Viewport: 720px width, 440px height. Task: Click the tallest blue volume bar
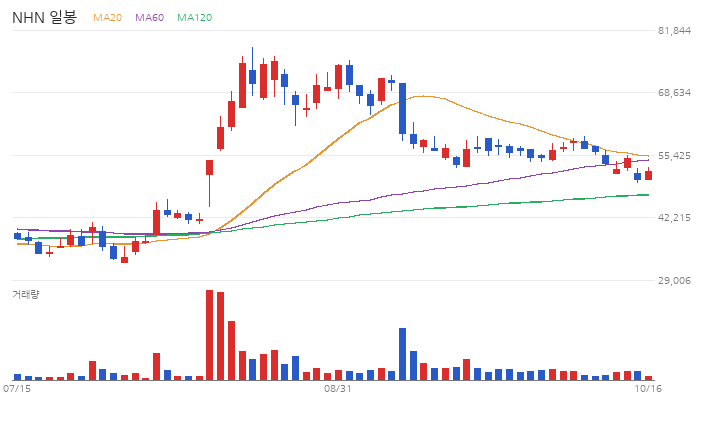pyautogui.click(x=402, y=354)
